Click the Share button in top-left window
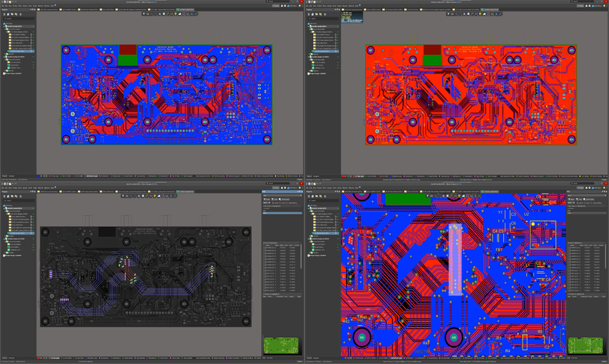This screenshot has height=364, width=609. click(x=276, y=6)
